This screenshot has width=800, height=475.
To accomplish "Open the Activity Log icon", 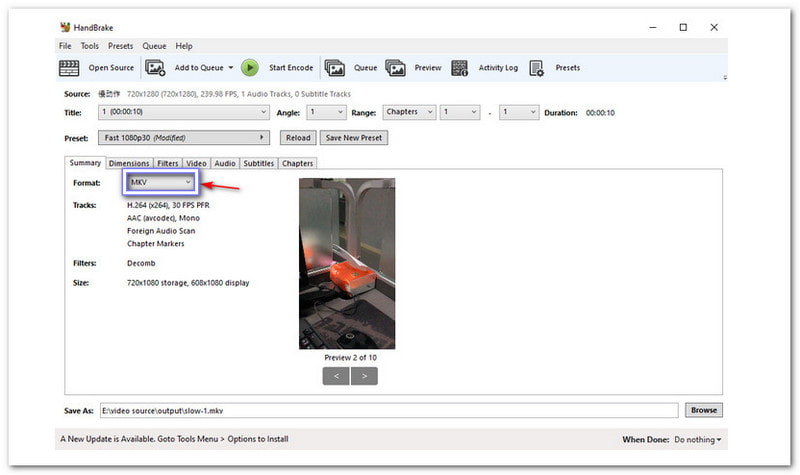I will [x=460, y=68].
